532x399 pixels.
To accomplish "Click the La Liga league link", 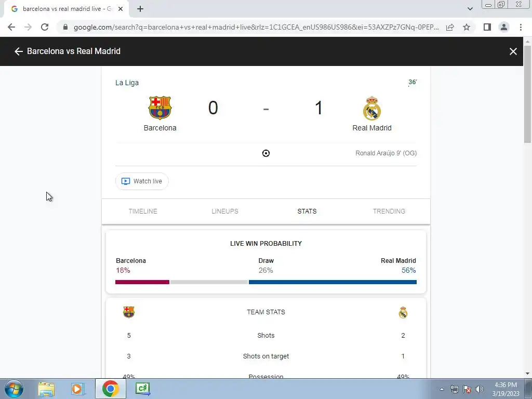I will tap(127, 83).
